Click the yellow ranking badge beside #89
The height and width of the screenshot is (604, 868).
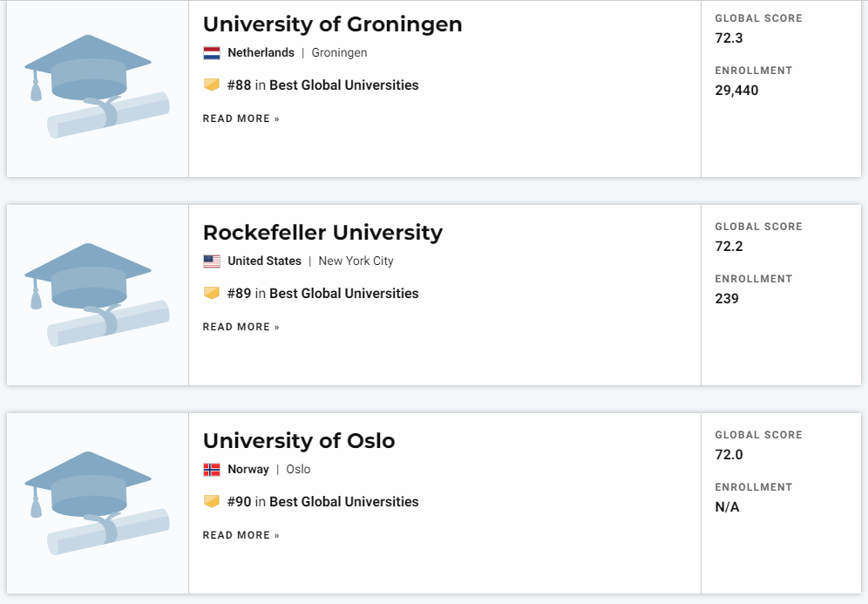point(212,293)
